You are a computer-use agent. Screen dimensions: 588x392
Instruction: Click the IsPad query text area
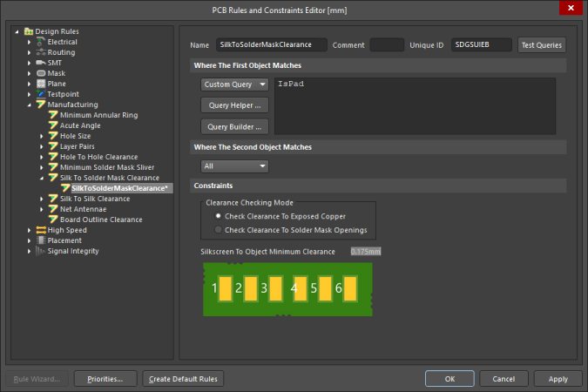point(415,106)
